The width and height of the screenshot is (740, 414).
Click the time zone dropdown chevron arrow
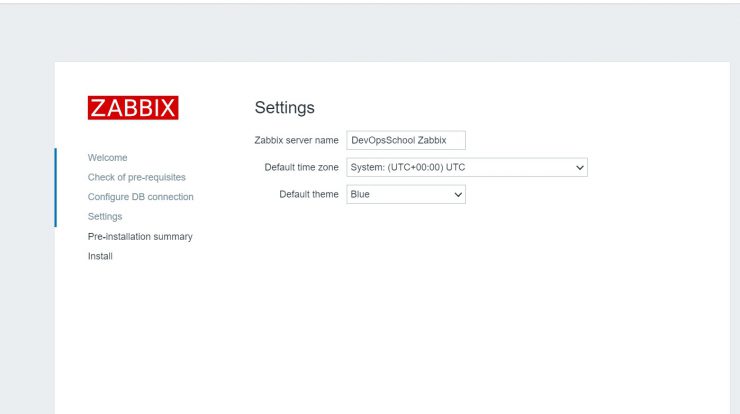tap(580, 168)
